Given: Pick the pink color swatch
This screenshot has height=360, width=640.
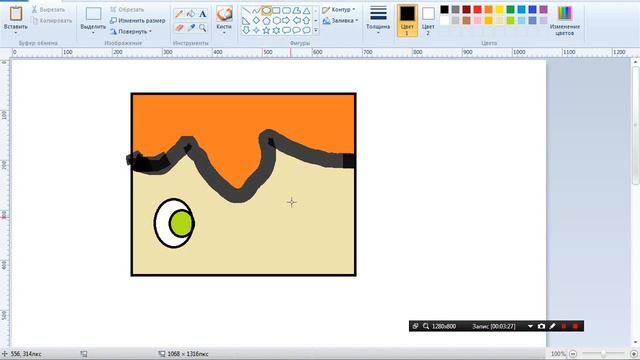Looking at the screenshot, I should [478, 20].
